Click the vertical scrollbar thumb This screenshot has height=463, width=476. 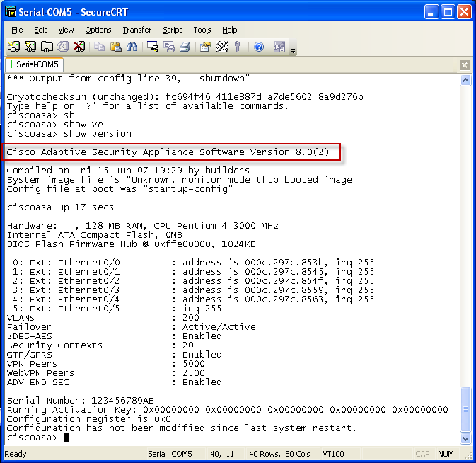(465, 409)
